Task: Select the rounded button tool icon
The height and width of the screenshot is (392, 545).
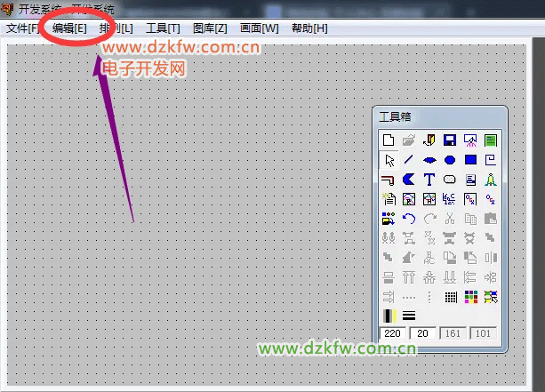Action: (450, 180)
